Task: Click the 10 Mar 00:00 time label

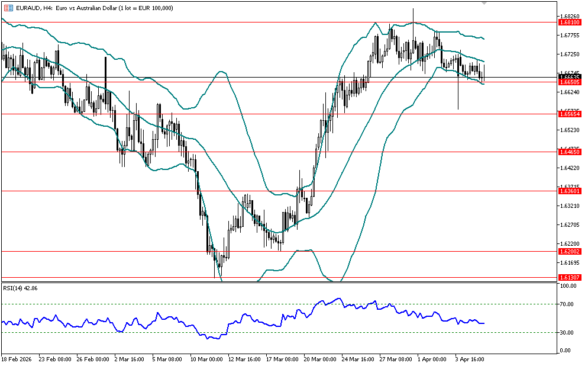Action: tap(205, 359)
